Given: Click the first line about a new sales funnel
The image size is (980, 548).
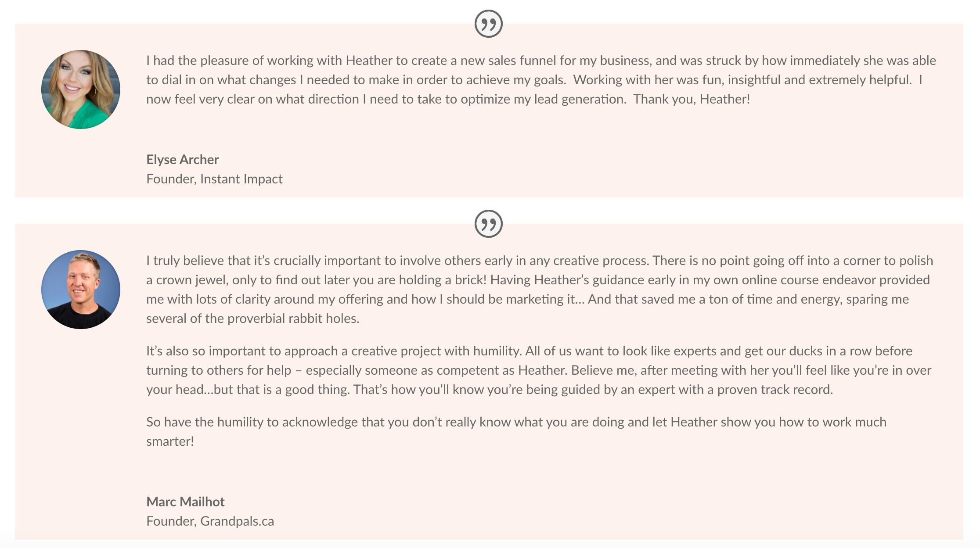Looking at the screenshot, I should [541, 61].
